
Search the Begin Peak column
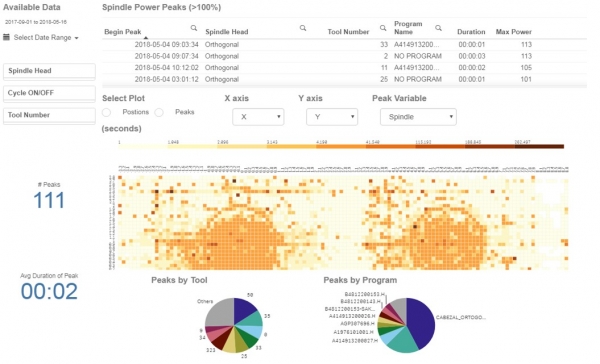click(194, 28)
